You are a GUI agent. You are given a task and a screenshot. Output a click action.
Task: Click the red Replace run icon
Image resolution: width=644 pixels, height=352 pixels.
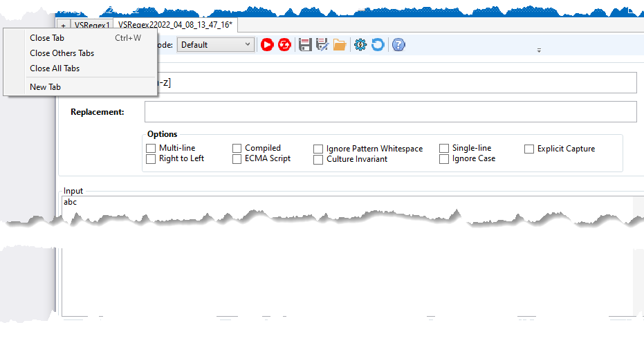[284, 45]
